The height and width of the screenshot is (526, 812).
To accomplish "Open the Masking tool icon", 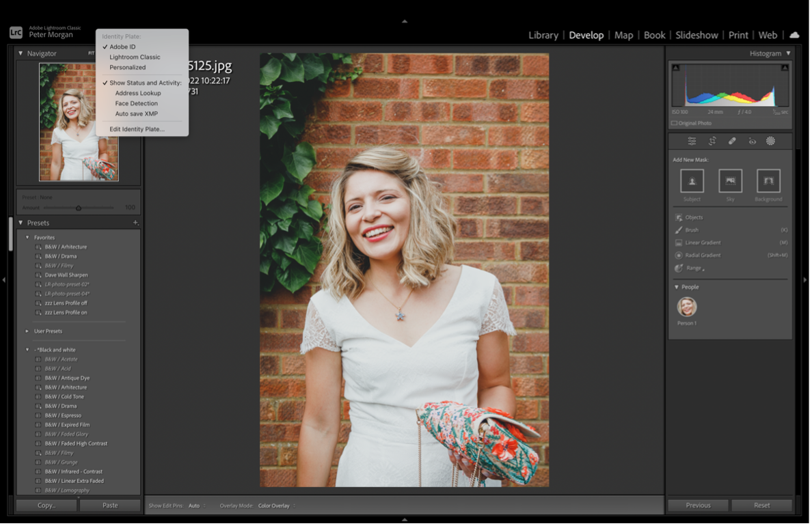I will (770, 141).
